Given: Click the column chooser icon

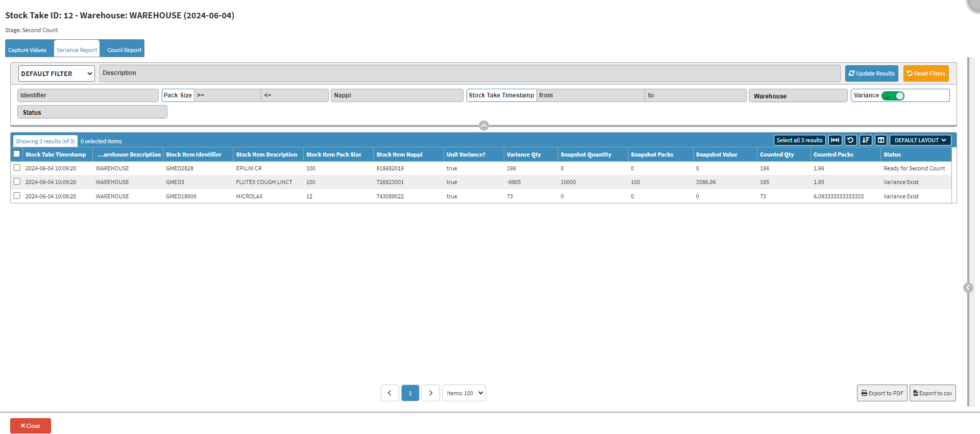Looking at the screenshot, I should click(x=881, y=140).
